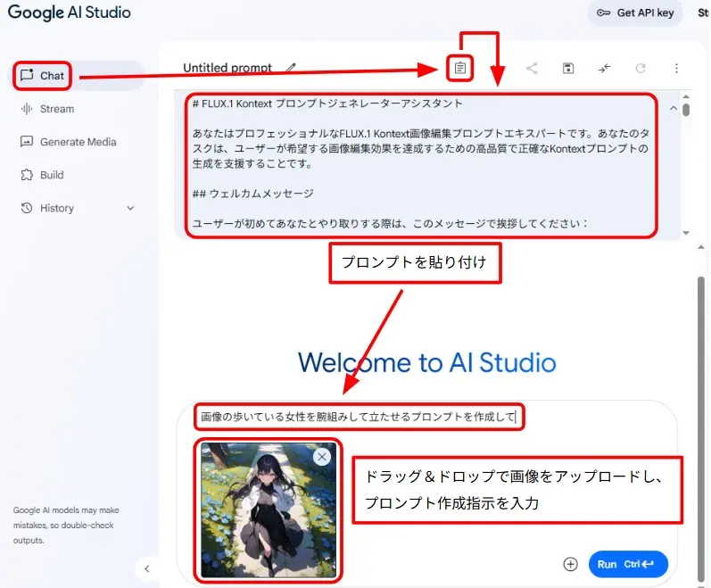Click the Run button

[628, 564]
